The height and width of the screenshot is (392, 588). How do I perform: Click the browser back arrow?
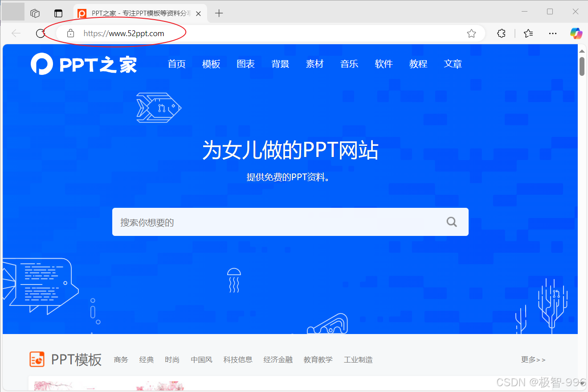(x=16, y=33)
